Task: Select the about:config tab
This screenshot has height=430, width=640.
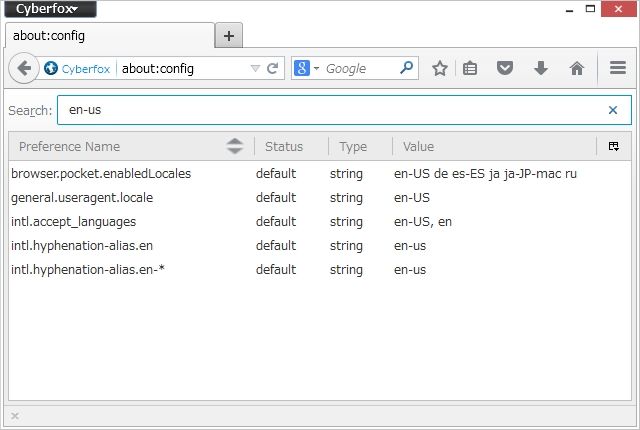Action: click(x=109, y=36)
